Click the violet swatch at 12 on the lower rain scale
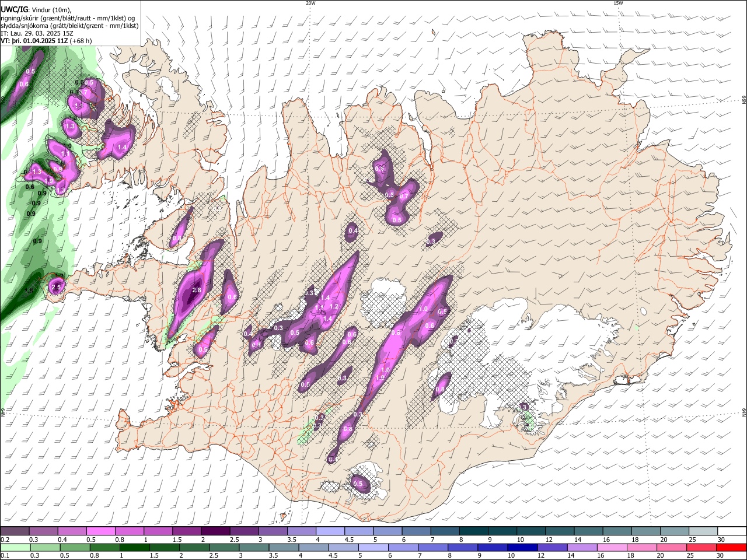The width and height of the screenshot is (747, 560). 553,547
